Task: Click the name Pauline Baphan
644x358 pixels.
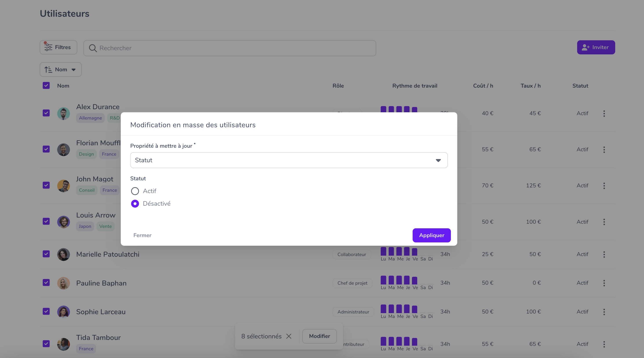Action: click(101, 283)
